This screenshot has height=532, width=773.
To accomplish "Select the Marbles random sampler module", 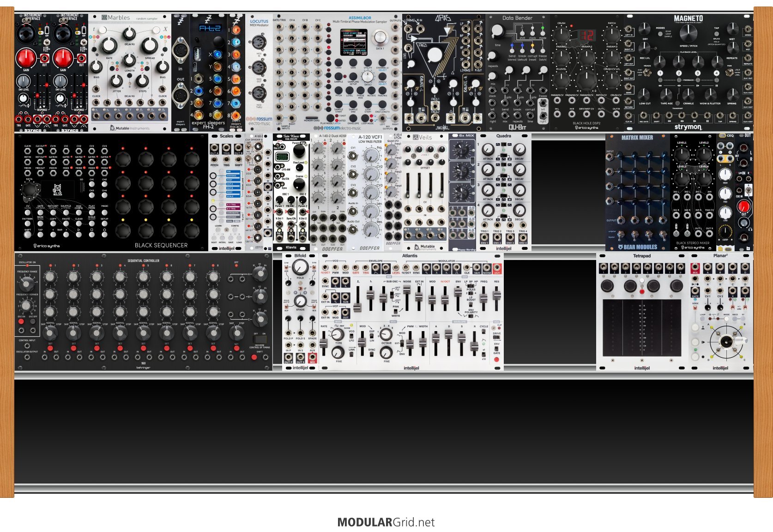I will (x=130, y=73).
